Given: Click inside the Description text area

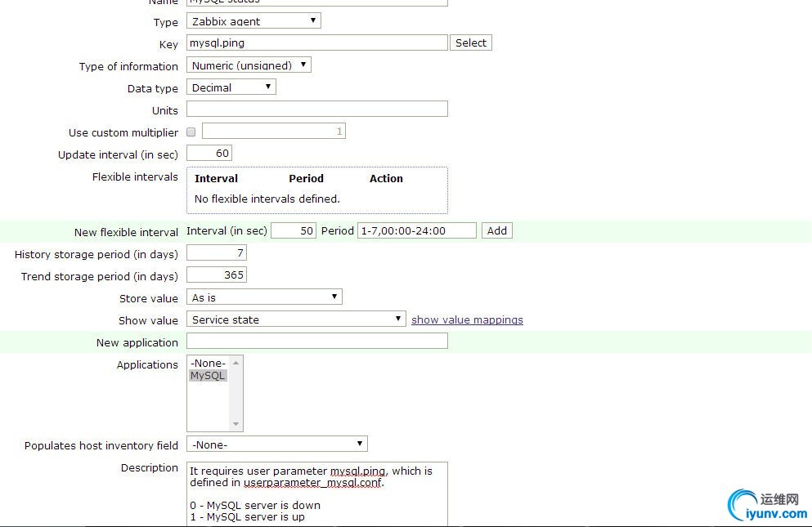Looking at the screenshot, I should point(316,494).
